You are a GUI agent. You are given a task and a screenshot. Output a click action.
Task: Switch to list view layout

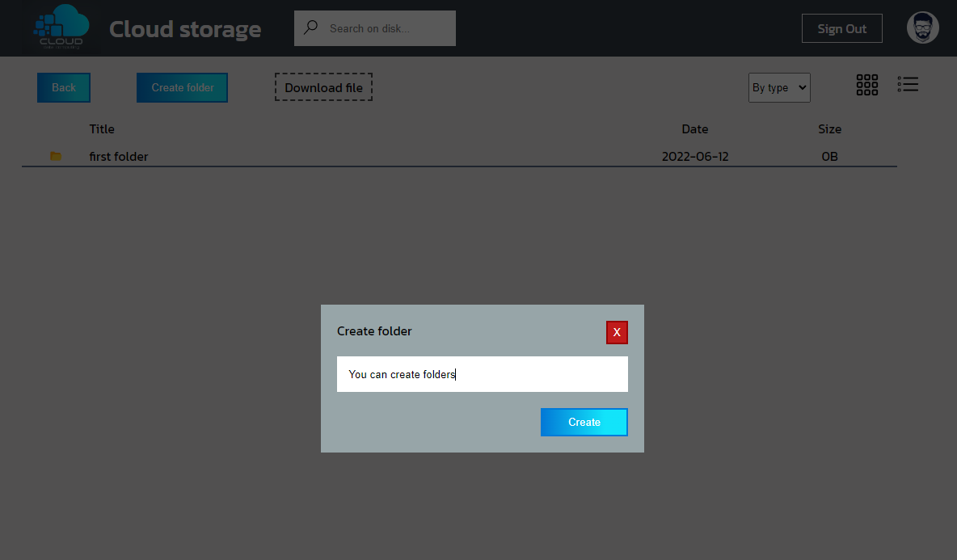[908, 84]
